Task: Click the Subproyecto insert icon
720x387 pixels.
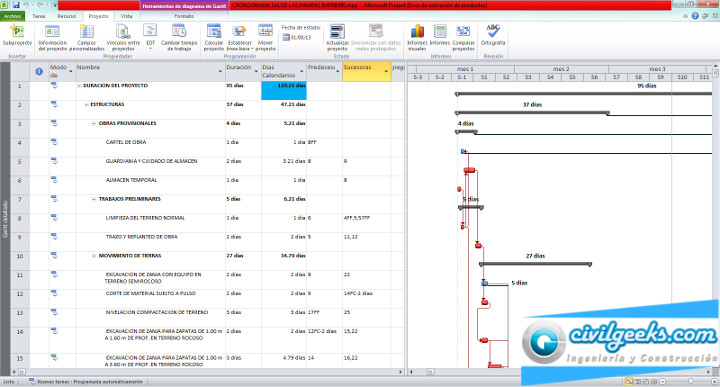Action: click(17, 32)
